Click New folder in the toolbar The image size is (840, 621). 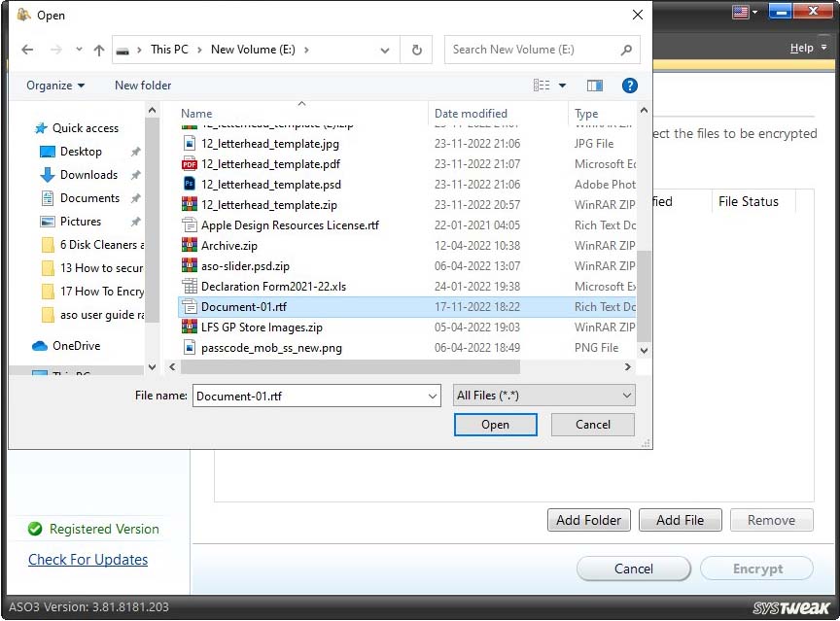click(142, 86)
